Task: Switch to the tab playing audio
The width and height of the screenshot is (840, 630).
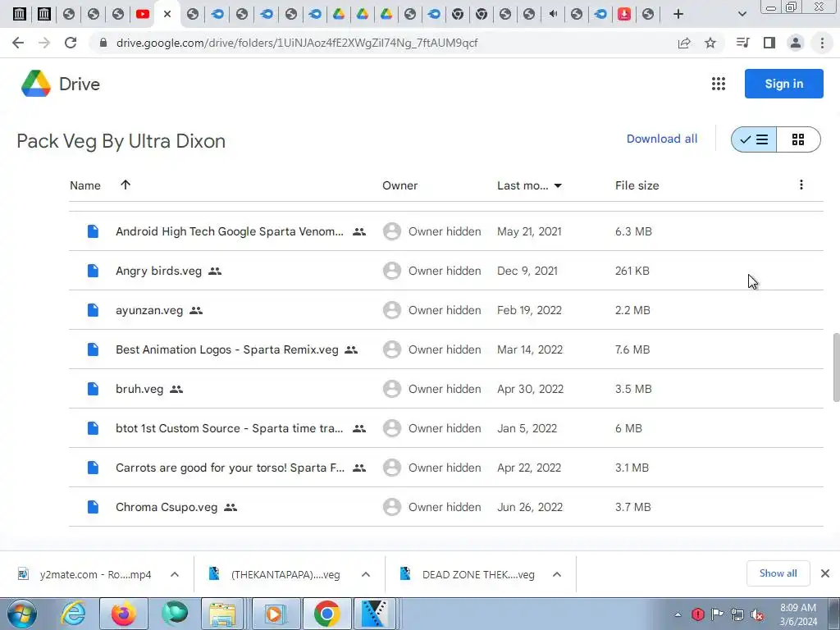Action: (x=553, y=14)
